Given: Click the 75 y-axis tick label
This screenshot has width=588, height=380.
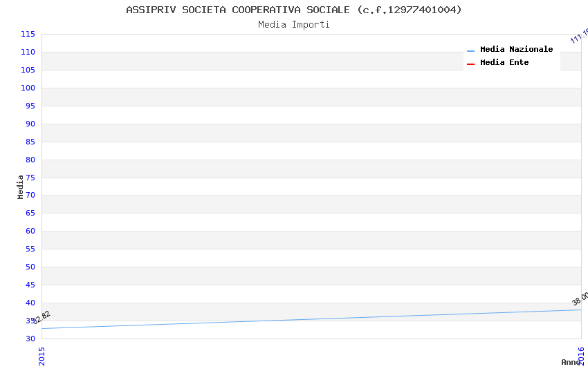Looking at the screenshot, I should point(30,178).
